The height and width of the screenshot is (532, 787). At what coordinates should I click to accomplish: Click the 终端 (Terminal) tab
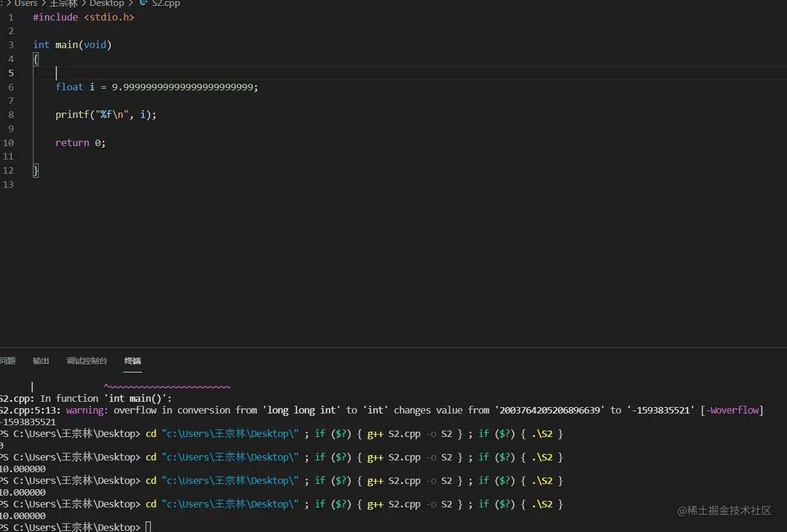pos(133,361)
